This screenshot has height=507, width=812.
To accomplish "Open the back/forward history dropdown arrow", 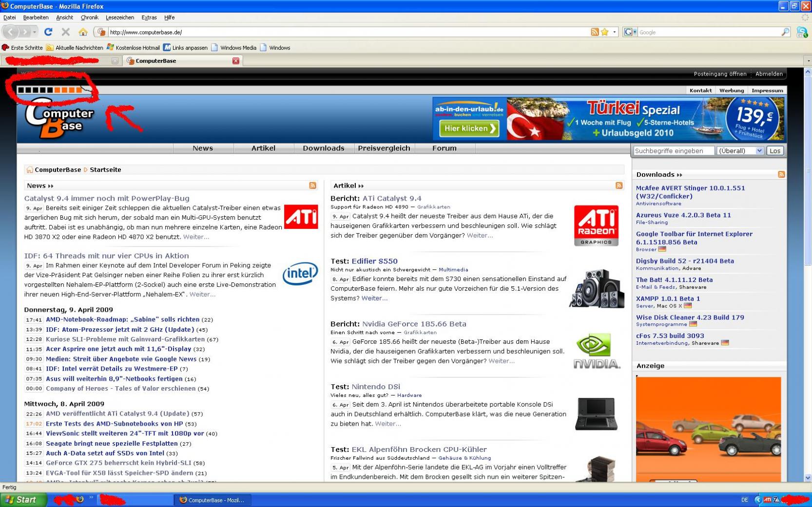I will (35, 32).
